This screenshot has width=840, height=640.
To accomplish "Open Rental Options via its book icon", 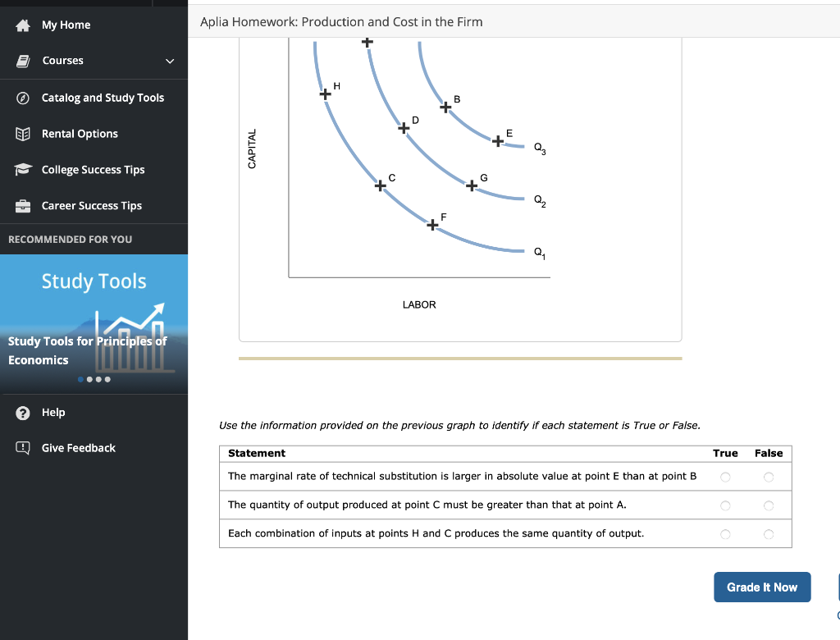I will pyautogui.click(x=24, y=133).
